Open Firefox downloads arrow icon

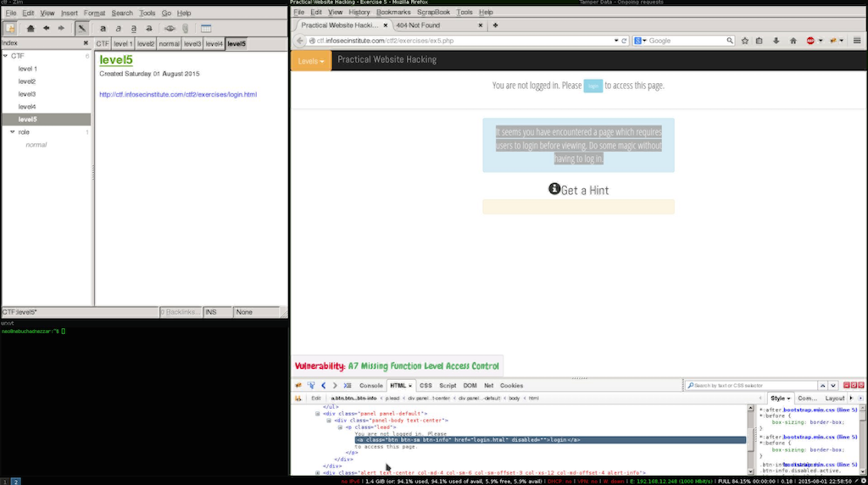pyautogui.click(x=776, y=41)
